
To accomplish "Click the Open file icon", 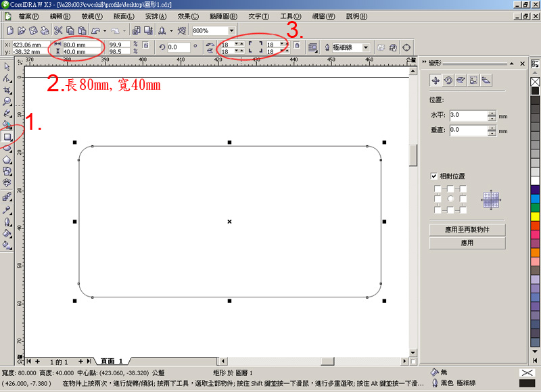I will (x=22, y=30).
